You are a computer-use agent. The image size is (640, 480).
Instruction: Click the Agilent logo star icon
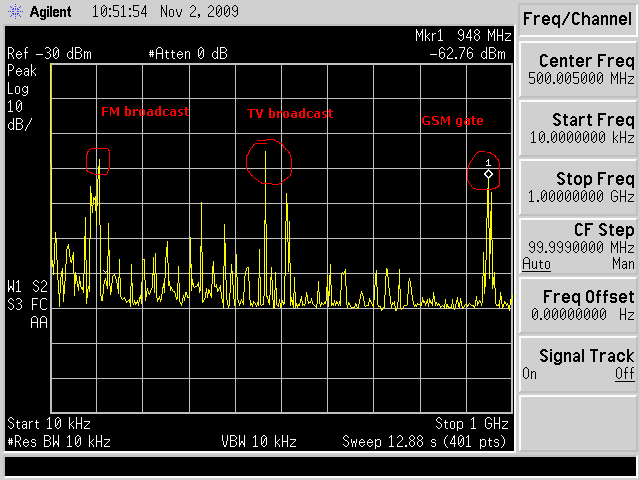16,11
